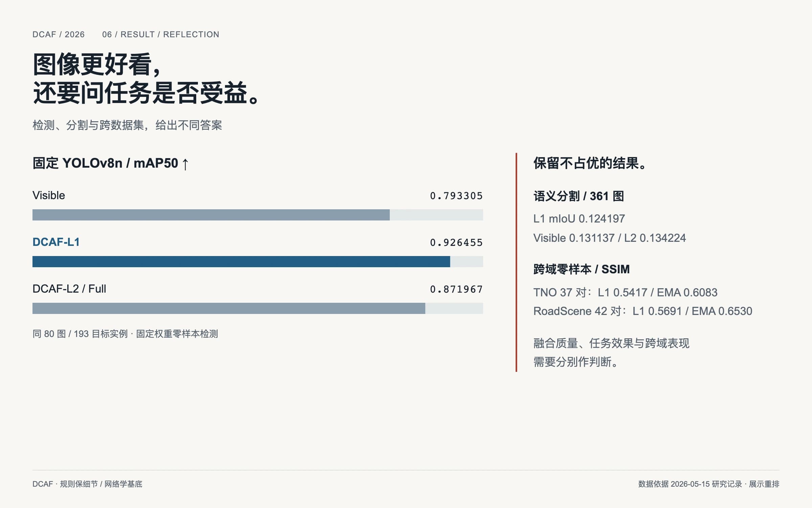Click the line 融合质量、任务效果与跨域表现
The height and width of the screenshot is (508, 812).
pyautogui.click(x=611, y=343)
